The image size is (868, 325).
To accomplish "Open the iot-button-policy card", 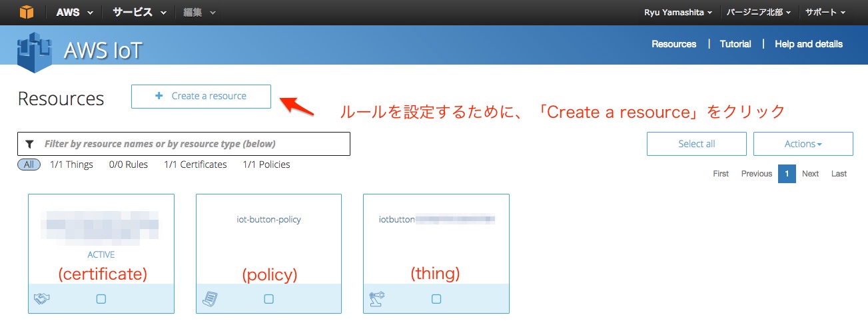I will click(268, 253).
